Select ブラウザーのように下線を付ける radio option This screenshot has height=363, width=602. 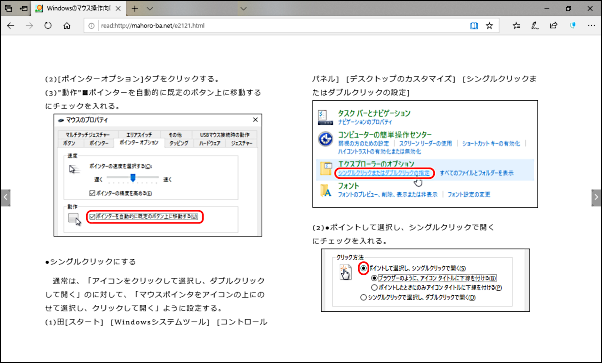(374, 278)
